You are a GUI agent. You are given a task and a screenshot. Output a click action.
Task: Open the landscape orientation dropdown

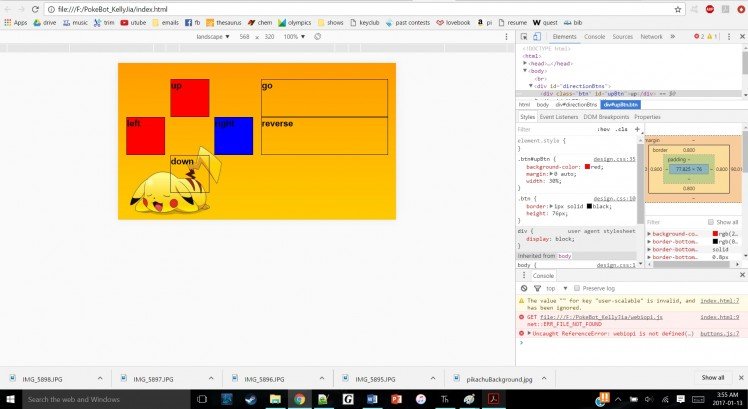click(213, 36)
